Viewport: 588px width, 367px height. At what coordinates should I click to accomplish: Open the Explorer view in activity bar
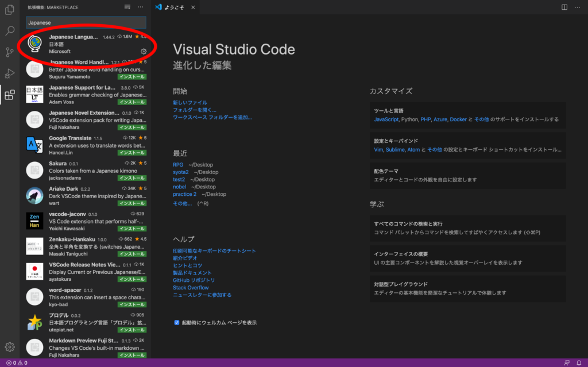10,9
